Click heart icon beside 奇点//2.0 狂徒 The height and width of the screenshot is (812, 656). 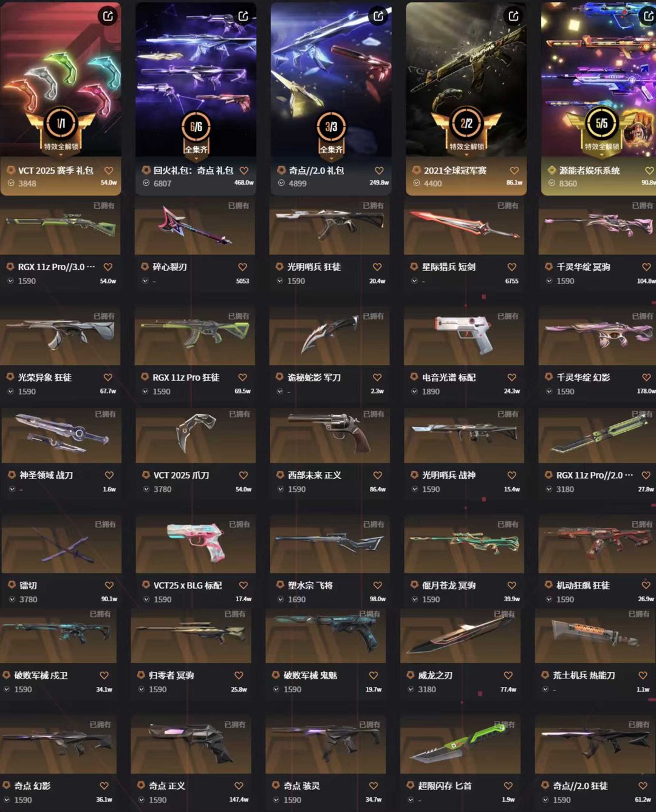click(x=643, y=785)
